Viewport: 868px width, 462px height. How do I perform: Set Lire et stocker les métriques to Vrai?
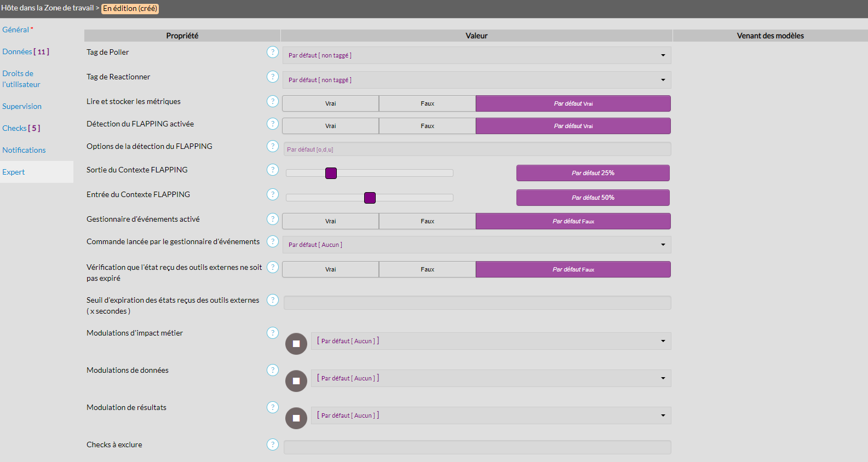point(330,103)
